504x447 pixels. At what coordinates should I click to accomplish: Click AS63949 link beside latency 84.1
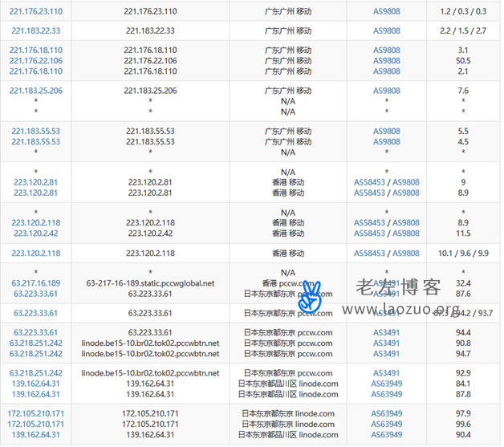coord(387,384)
